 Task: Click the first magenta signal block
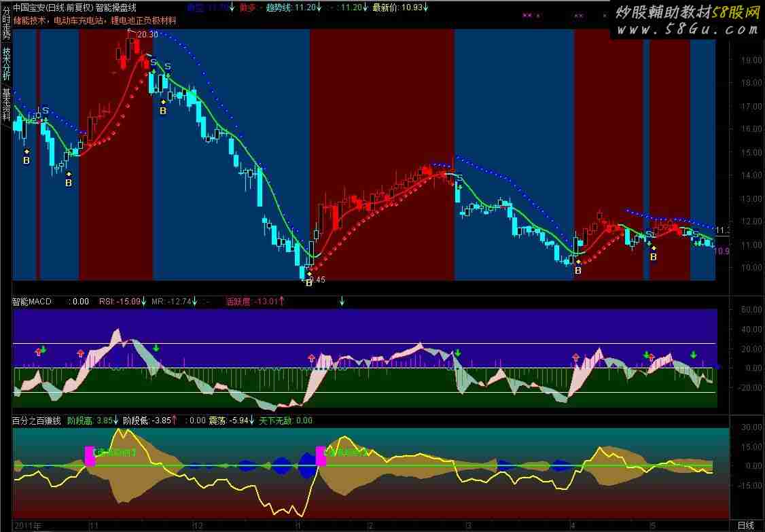[x=90, y=456]
